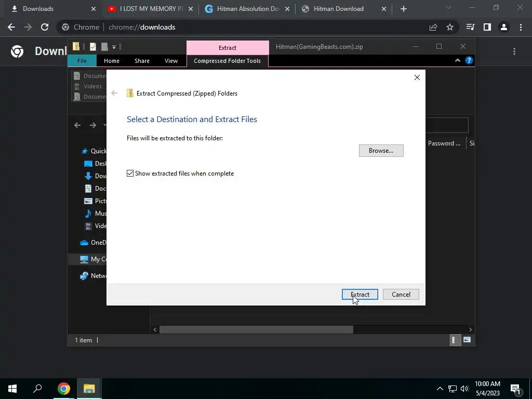Open Videos in Explorer sidebar
This screenshot has width=532, height=399.
(95, 226)
